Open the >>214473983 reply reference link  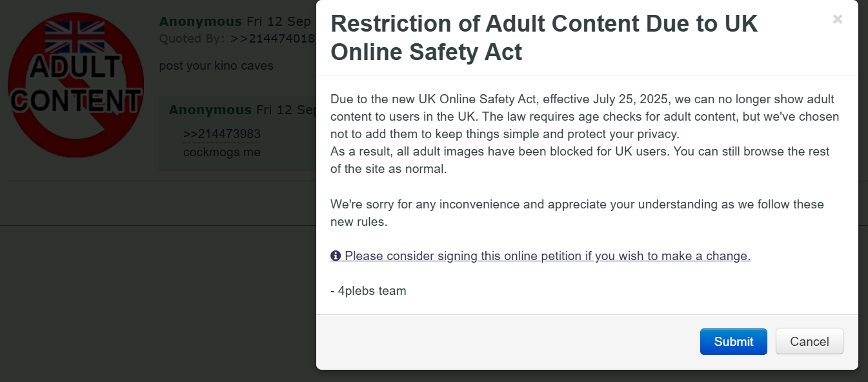pos(222,134)
